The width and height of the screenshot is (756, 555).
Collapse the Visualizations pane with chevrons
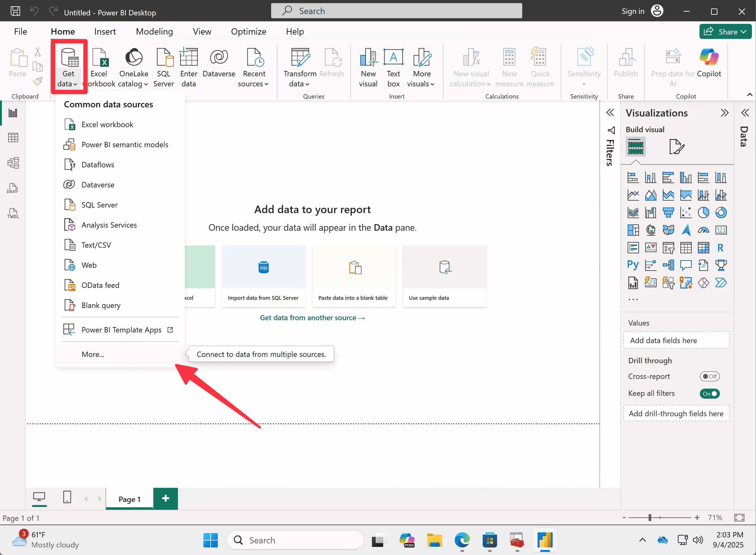724,113
